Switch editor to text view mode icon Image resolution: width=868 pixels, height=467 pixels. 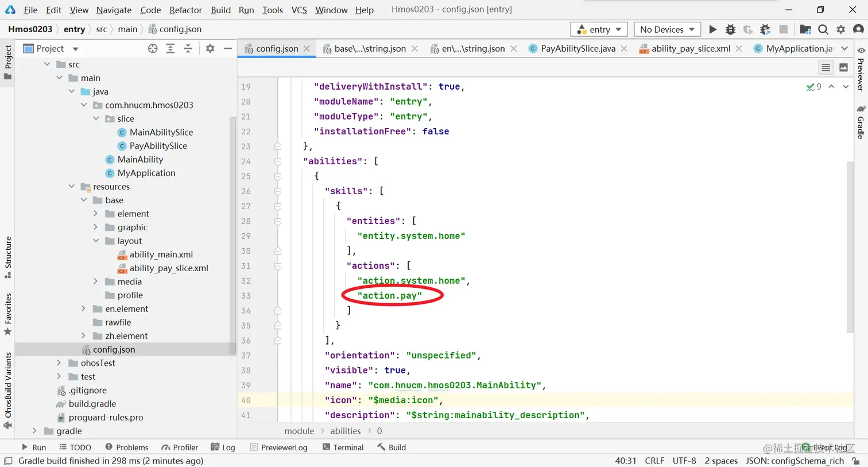826,68
